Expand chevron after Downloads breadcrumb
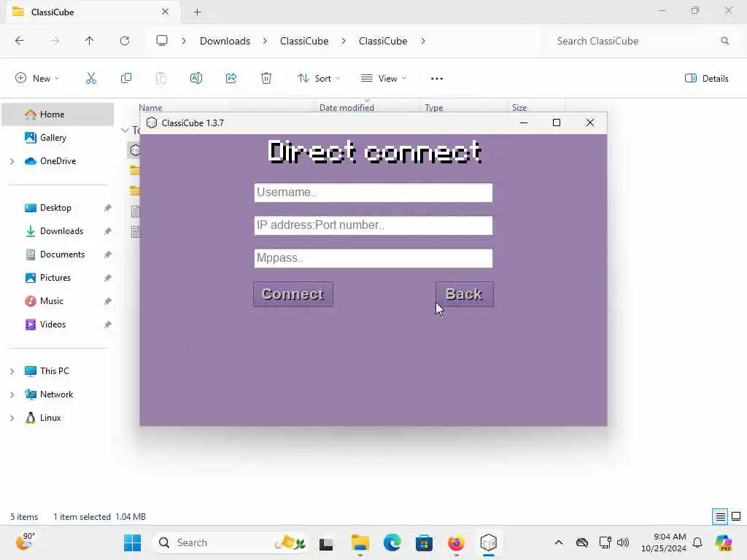The height and width of the screenshot is (560, 747). (265, 41)
